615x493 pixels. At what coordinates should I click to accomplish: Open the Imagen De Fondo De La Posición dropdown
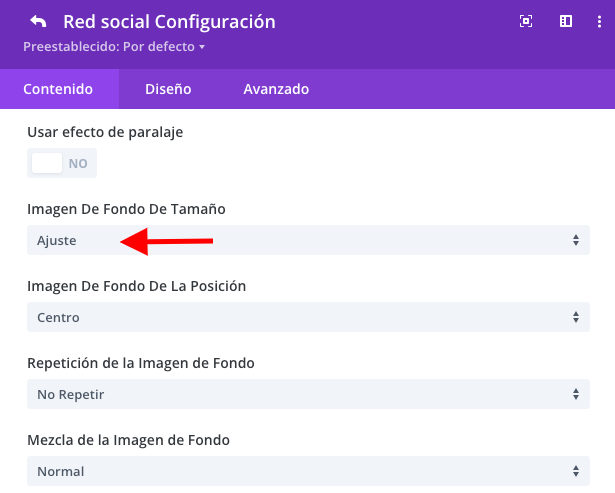(308, 317)
